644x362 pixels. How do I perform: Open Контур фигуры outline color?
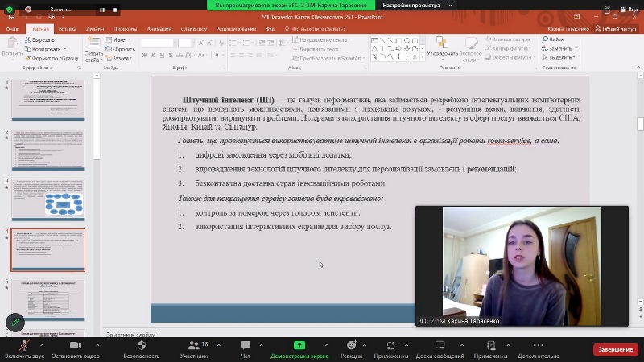(508, 48)
